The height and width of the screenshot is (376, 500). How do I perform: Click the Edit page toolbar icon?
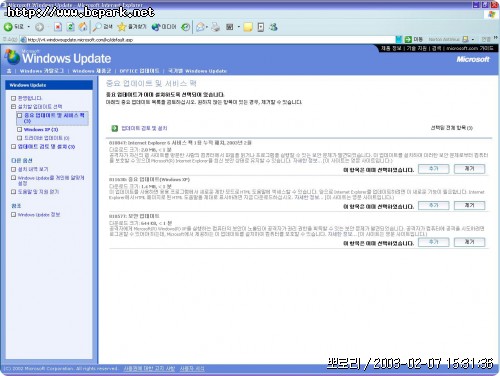point(230,27)
